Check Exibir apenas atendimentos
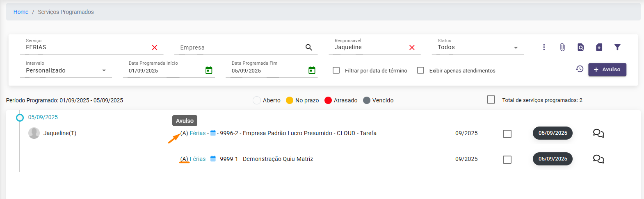Image resolution: width=644 pixels, height=199 pixels. 420,70
